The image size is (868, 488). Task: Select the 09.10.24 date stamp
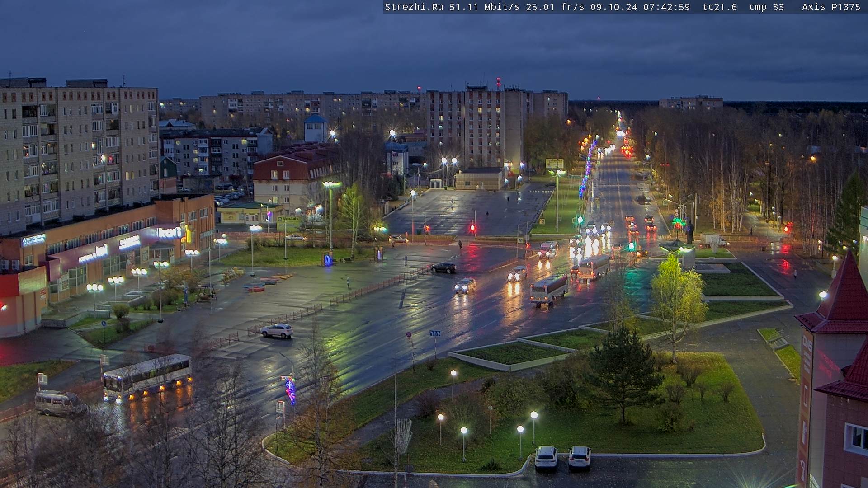[614, 7]
